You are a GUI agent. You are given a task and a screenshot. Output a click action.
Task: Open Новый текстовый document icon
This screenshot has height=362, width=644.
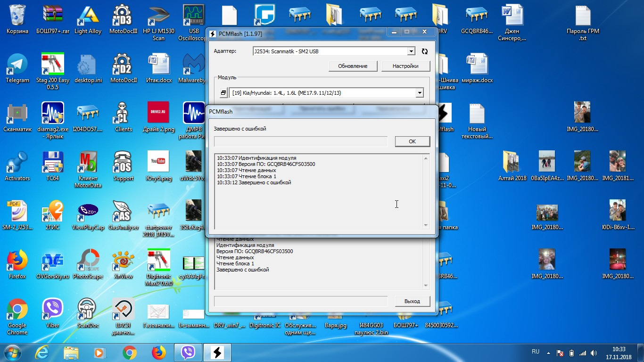(x=477, y=121)
